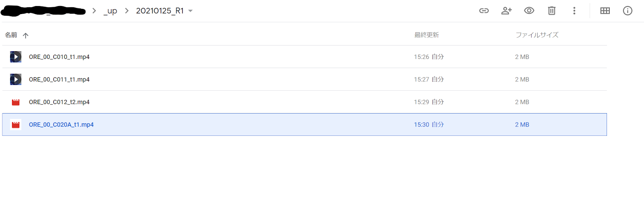Click the ORE_00_C011_t1.mp4 video thumbnail icon
This screenshot has height=197, width=644.
point(16,79)
